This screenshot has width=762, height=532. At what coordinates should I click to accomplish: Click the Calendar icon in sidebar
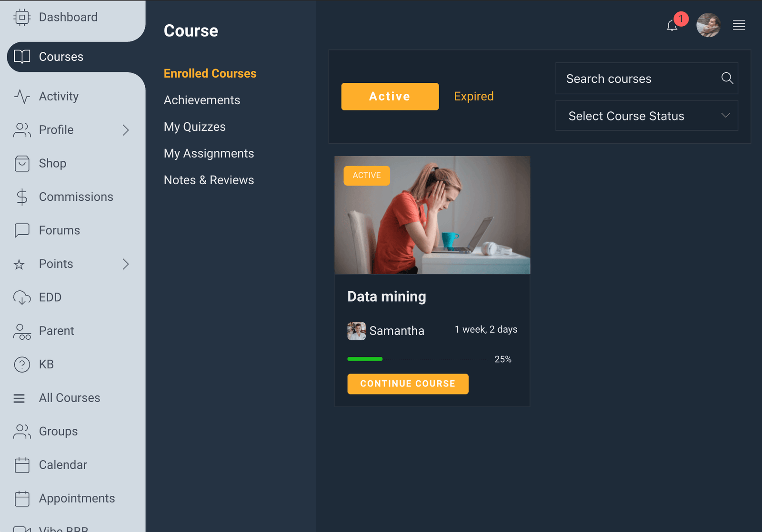coord(22,465)
